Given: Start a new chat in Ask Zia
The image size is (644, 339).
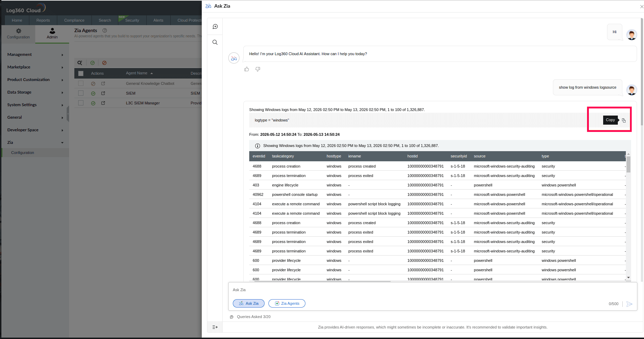Looking at the screenshot, I should click(215, 27).
